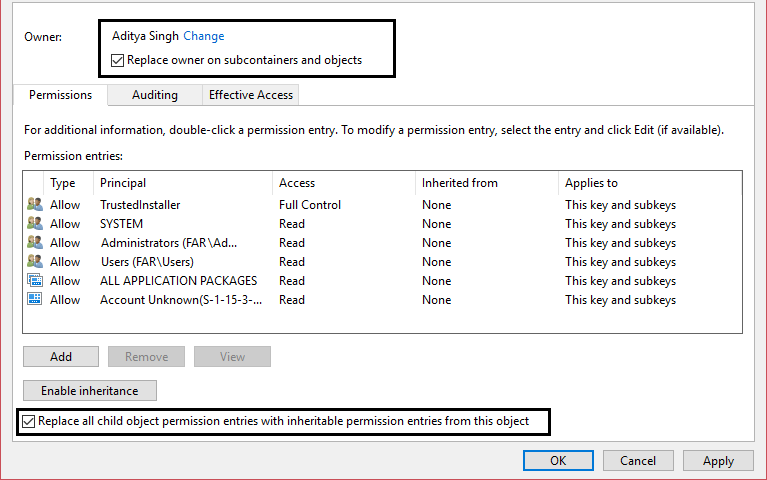
Task: Switch to the Auditing tab
Action: pyautogui.click(x=155, y=95)
